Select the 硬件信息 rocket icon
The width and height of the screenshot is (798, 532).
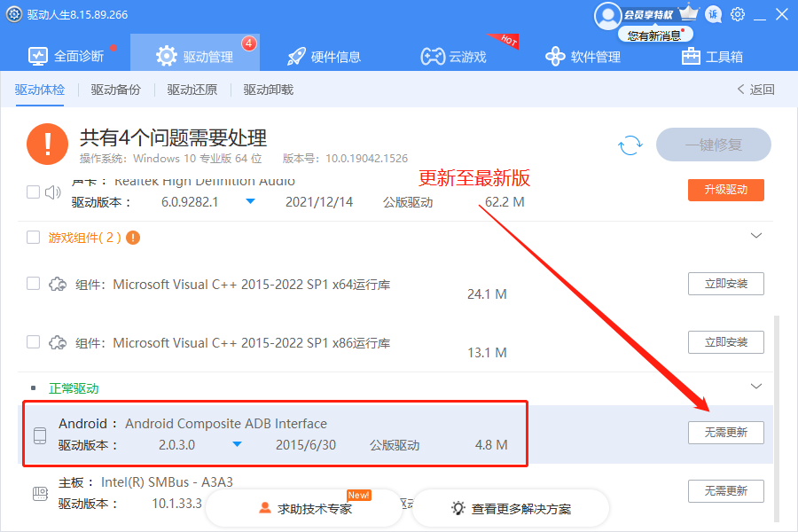tap(296, 54)
